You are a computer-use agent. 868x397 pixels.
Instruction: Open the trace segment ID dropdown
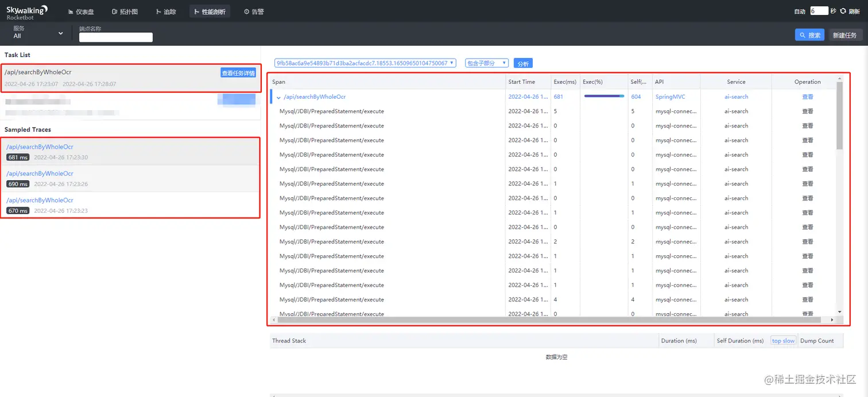pyautogui.click(x=365, y=63)
